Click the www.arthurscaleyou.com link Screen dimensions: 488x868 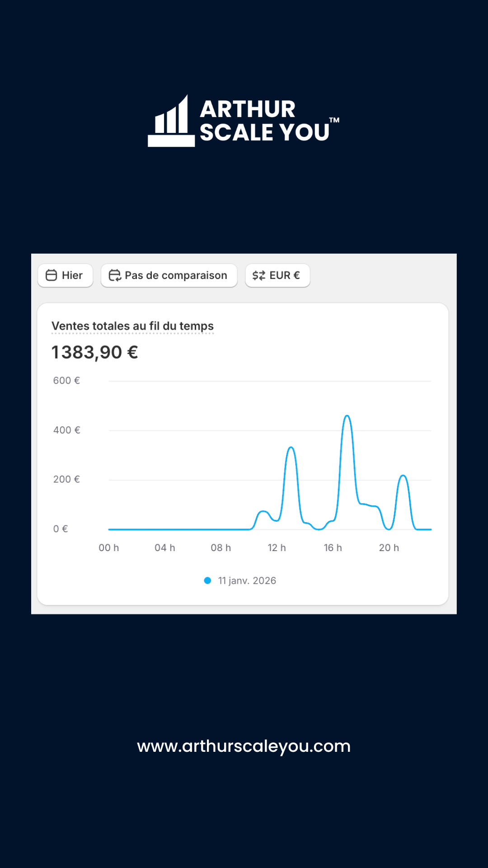click(244, 746)
